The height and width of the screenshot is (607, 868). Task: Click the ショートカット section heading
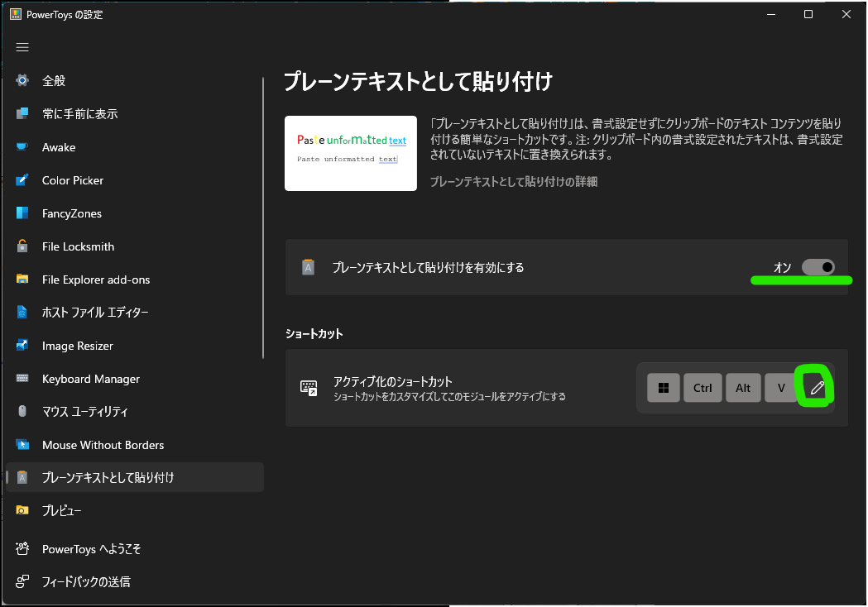coord(314,333)
